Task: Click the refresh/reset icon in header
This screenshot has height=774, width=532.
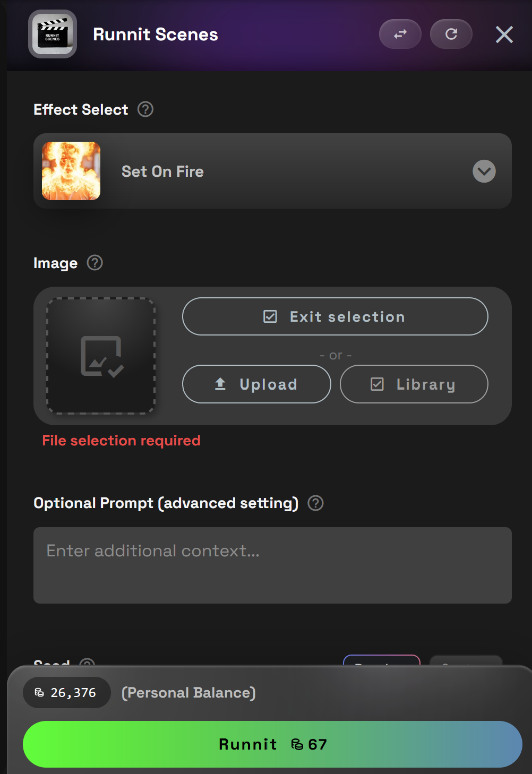Action: pos(451,34)
